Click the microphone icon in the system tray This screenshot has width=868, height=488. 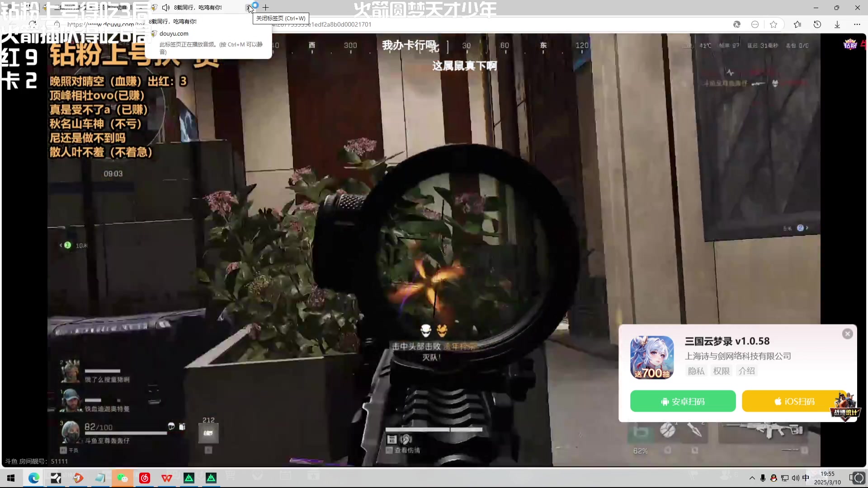(763, 478)
